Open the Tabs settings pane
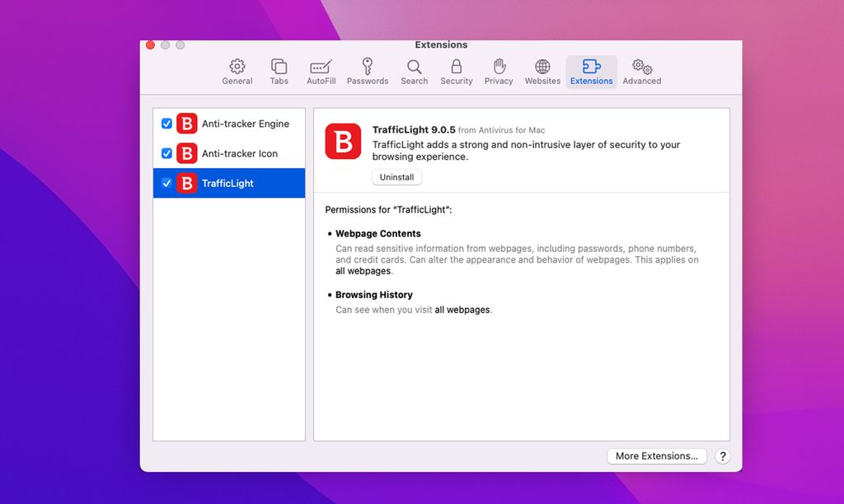The height and width of the screenshot is (504, 844). 279,71
